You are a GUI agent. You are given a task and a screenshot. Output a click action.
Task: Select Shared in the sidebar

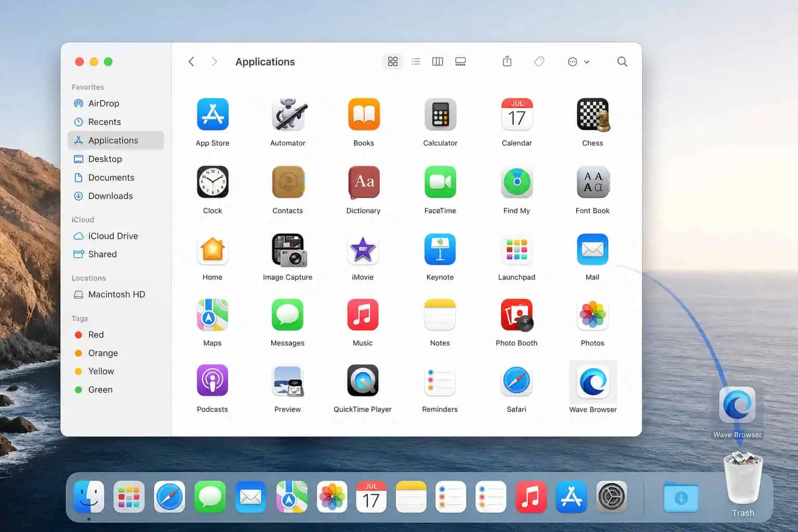point(116,254)
